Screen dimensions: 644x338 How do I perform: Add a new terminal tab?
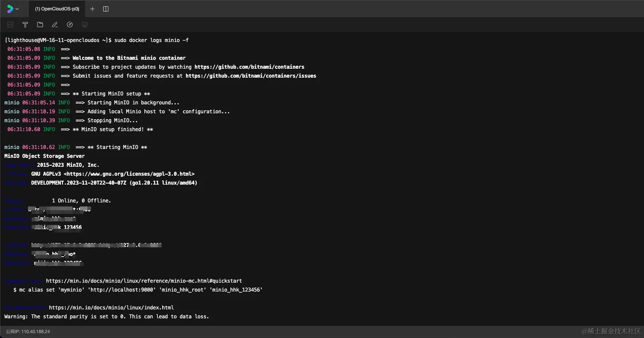tap(92, 9)
